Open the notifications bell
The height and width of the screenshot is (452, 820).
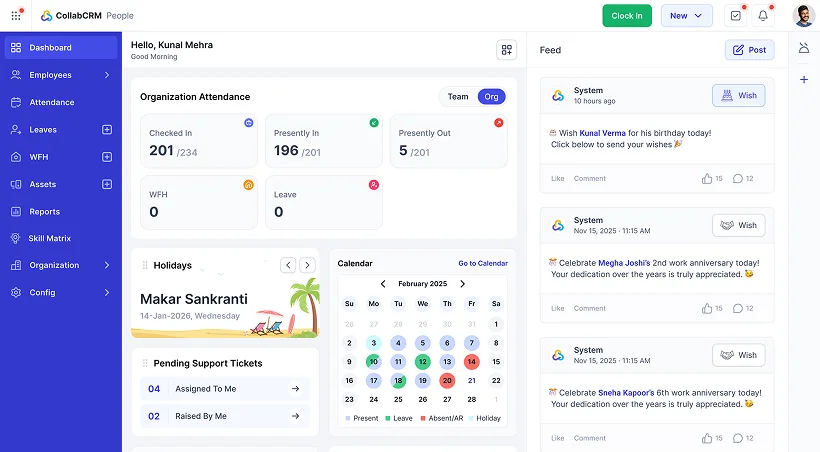tap(763, 16)
